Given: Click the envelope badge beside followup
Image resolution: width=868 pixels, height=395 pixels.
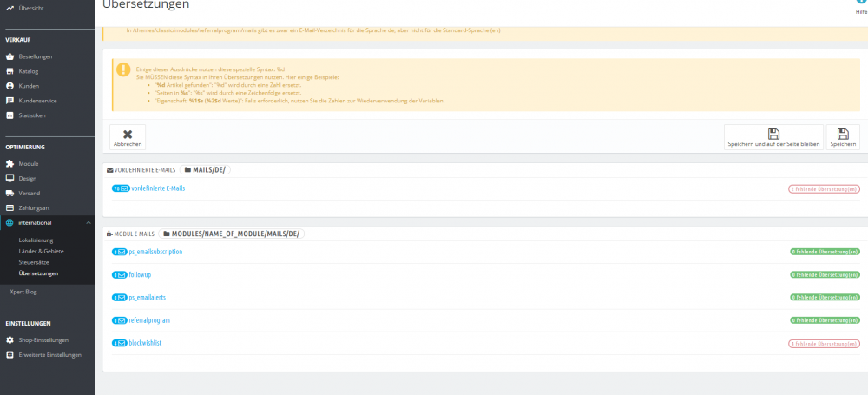Looking at the screenshot, I should 120,275.
